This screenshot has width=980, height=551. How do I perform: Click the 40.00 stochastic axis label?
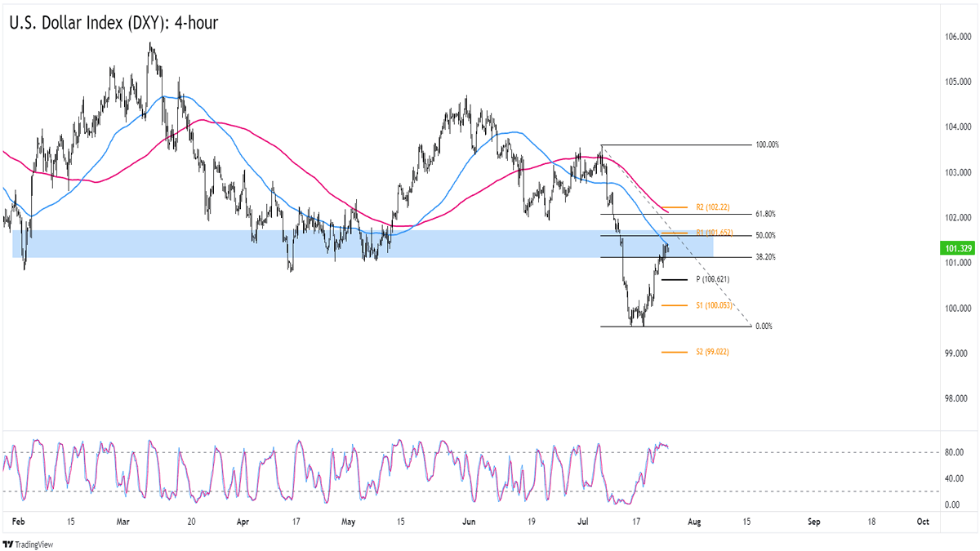953,479
